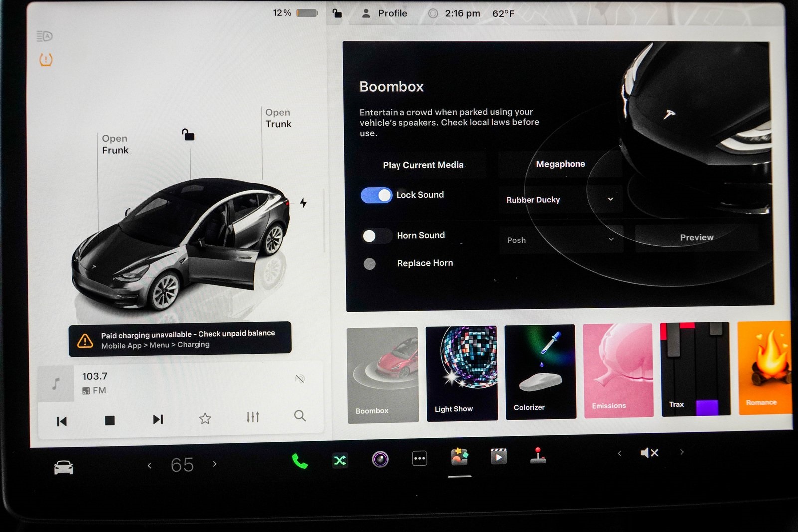Turn off the Lock Sound toggle
Viewport: 798px width, 532px height.
376,195
